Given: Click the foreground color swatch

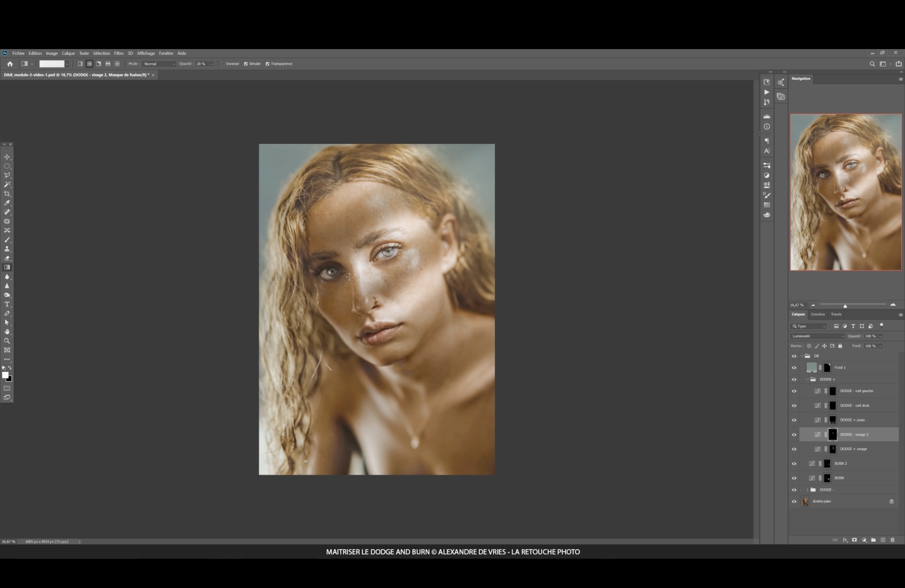Looking at the screenshot, I should pyautogui.click(x=5, y=375).
